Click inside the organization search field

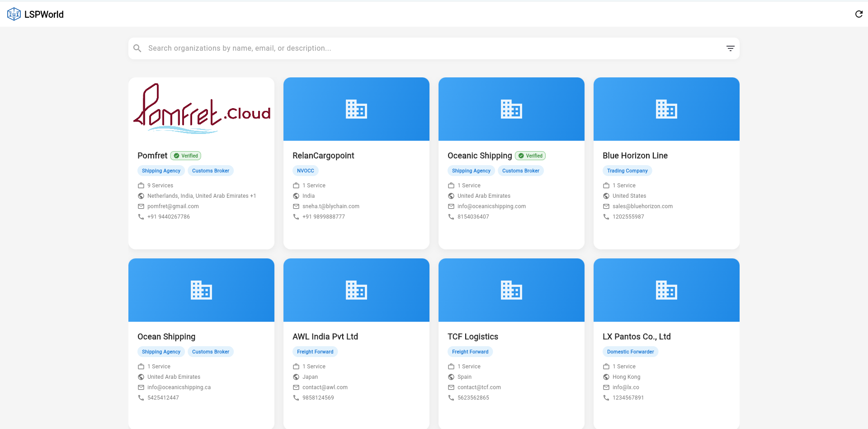pyautogui.click(x=316, y=48)
